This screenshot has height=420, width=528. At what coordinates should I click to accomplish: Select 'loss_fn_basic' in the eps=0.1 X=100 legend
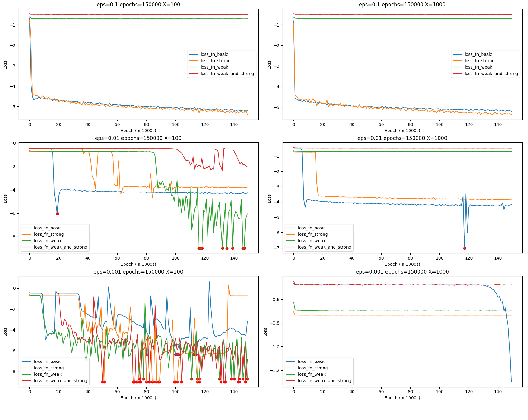pos(214,54)
